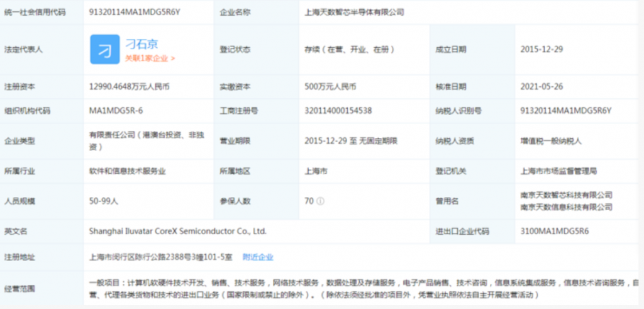Click registration authority 上海市市场监督管理局
Image resolution: width=644 pixels, height=309 pixels.
tap(558, 171)
